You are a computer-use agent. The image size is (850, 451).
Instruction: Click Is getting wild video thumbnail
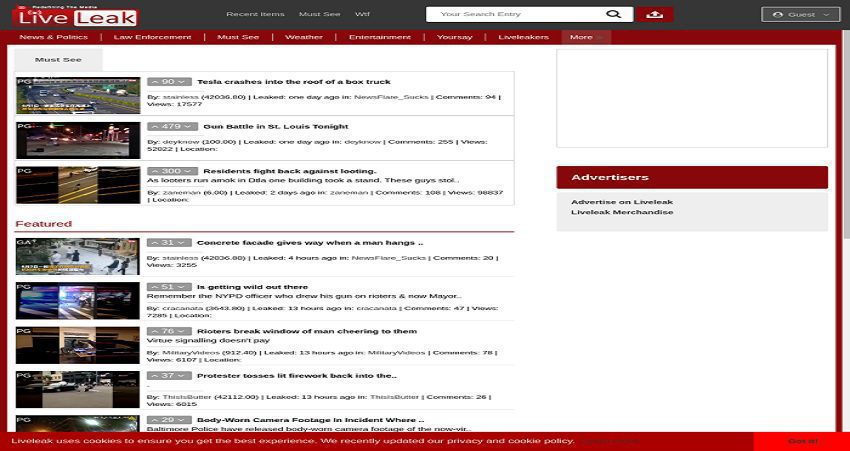click(78, 301)
